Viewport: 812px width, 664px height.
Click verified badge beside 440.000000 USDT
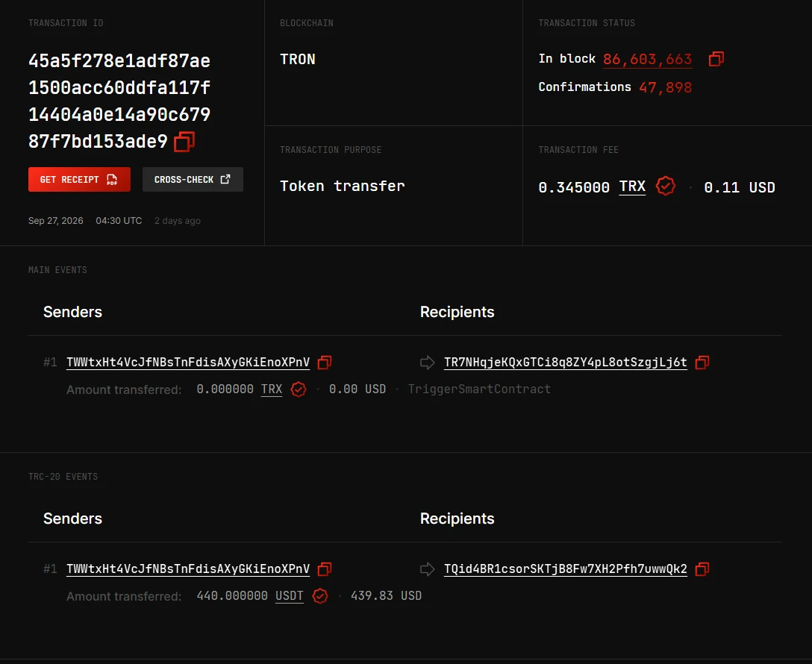320,595
